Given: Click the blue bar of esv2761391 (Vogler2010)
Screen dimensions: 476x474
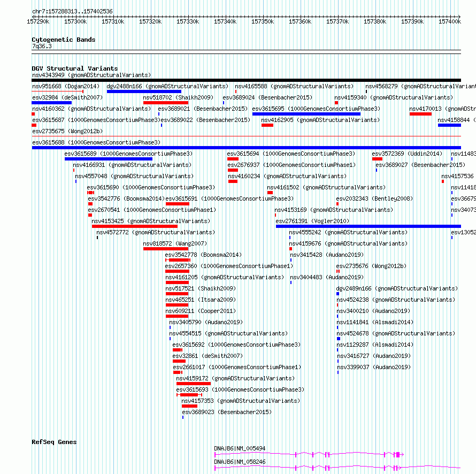Looking at the screenshot, I should [368, 226].
